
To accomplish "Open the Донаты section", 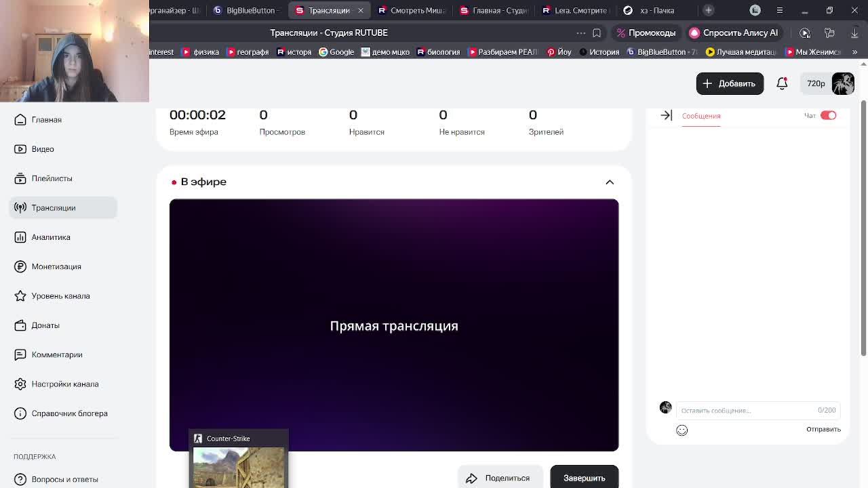I will point(37,325).
